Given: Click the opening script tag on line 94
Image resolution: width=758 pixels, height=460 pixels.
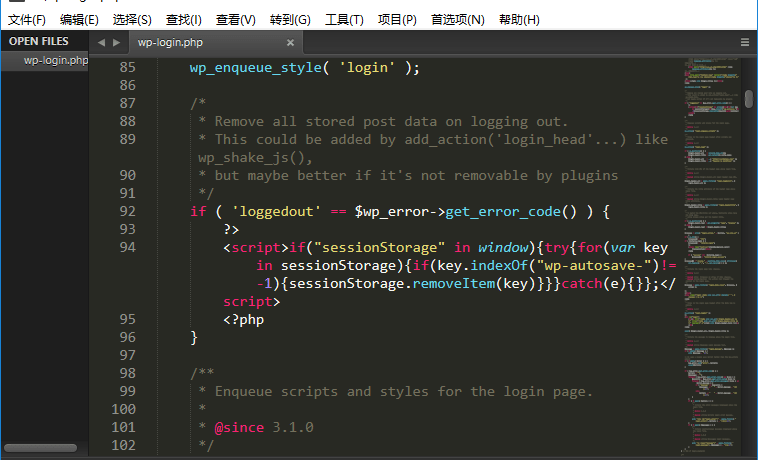Looking at the screenshot, I should point(256,248).
